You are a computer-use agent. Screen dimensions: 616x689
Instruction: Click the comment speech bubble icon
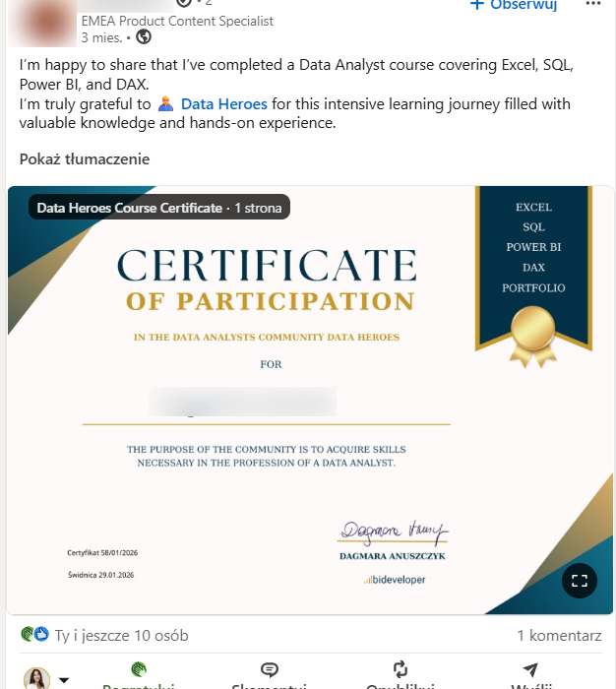(269, 669)
